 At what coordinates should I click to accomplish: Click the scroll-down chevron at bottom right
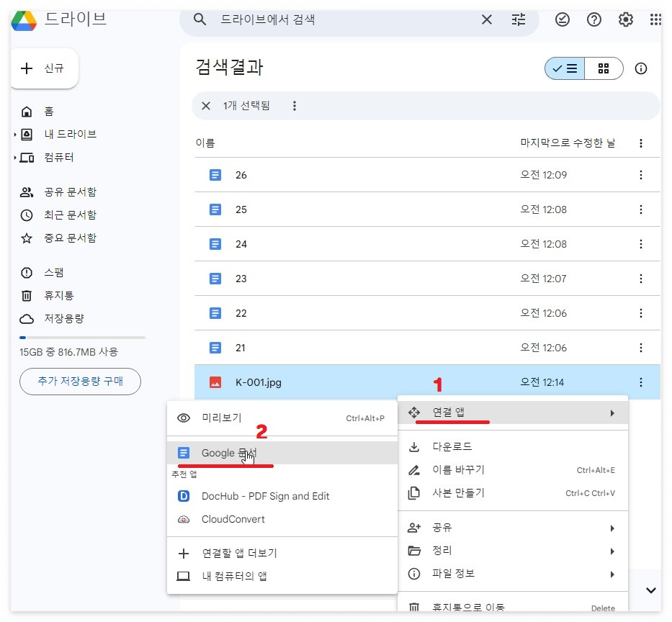click(650, 590)
